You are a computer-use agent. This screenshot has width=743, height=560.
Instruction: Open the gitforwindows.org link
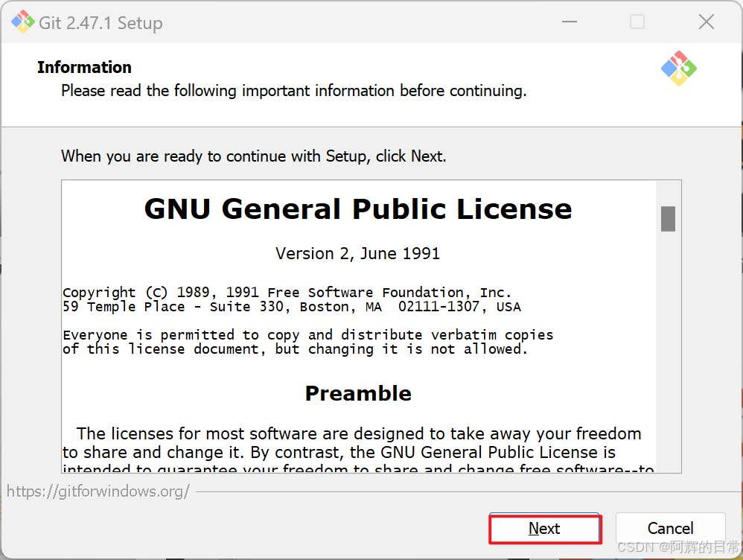[x=98, y=491]
